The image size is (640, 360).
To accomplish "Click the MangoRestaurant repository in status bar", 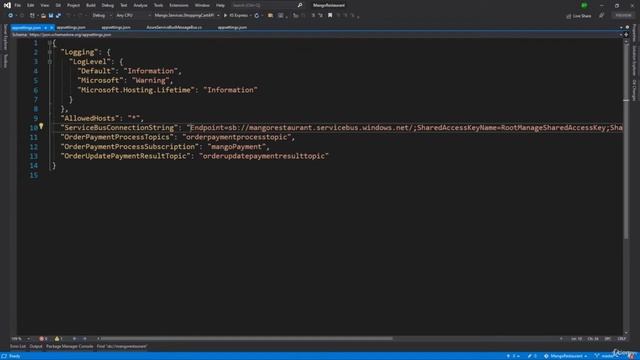I will [565, 356].
